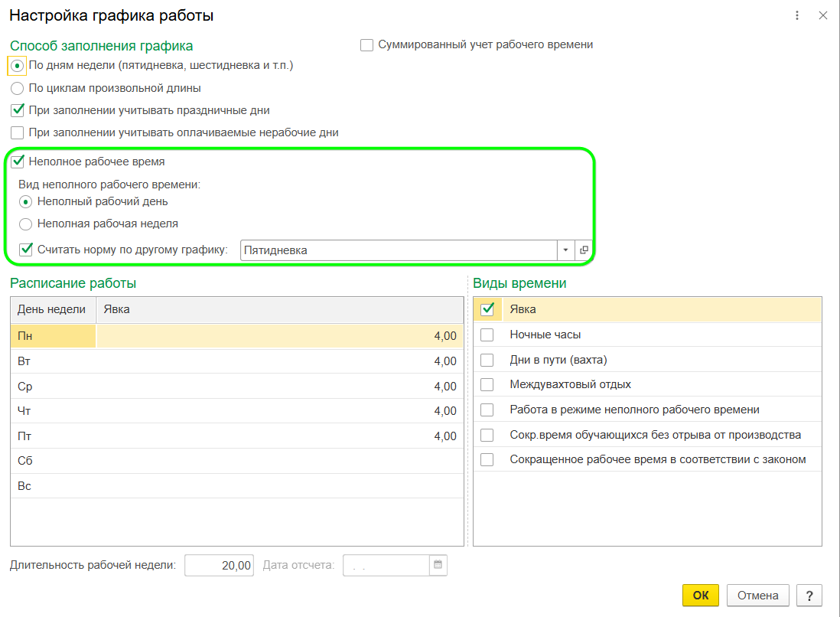
Task: Tick the Междувахтовый отдых checkbox
Action: (487, 384)
